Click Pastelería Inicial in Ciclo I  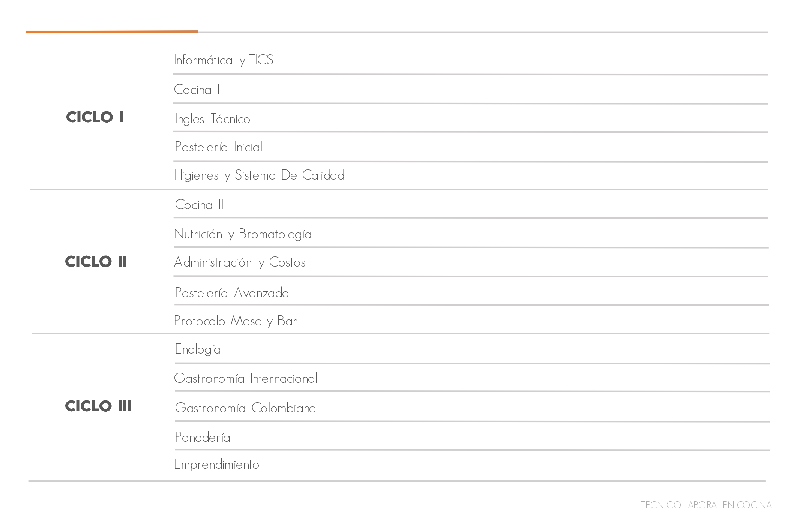tap(218, 147)
